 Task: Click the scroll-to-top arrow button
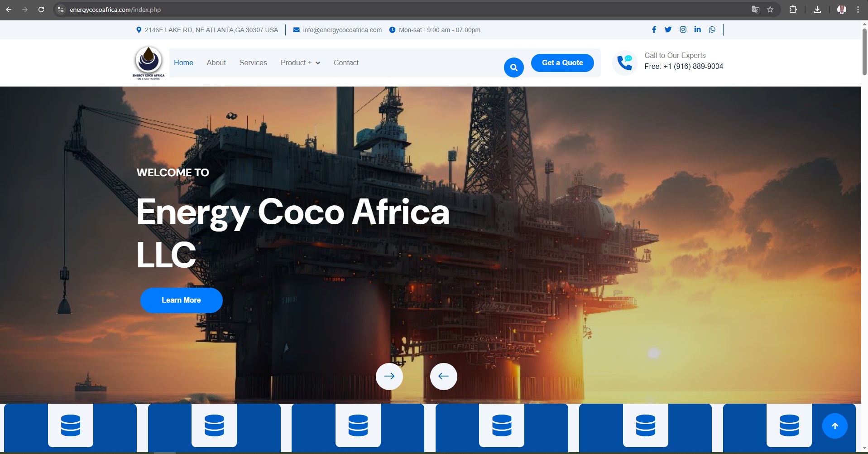point(834,426)
